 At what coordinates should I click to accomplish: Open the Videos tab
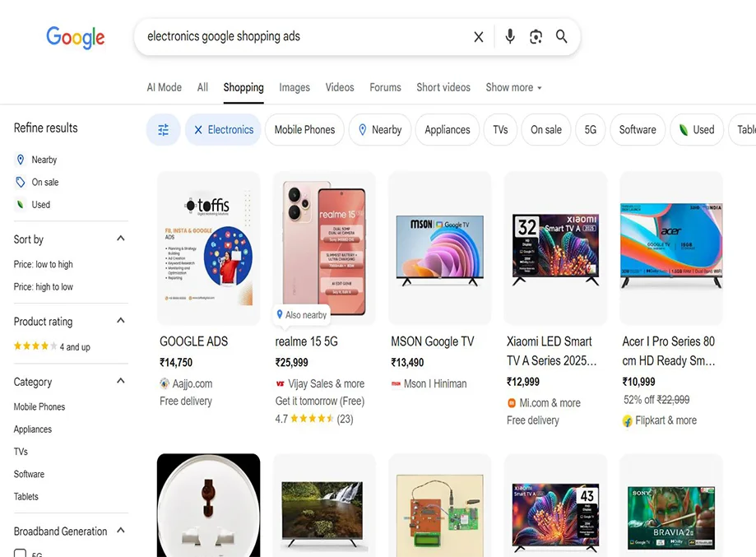click(339, 87)
